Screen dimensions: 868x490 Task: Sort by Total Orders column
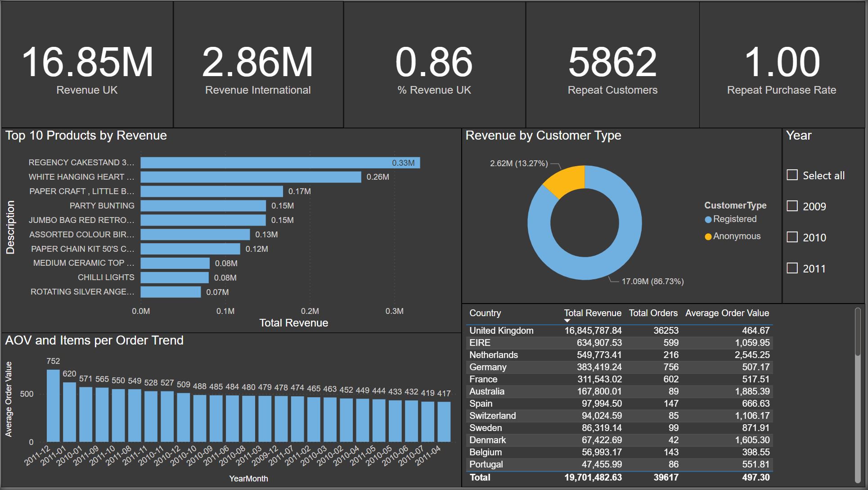click(652, 313)
